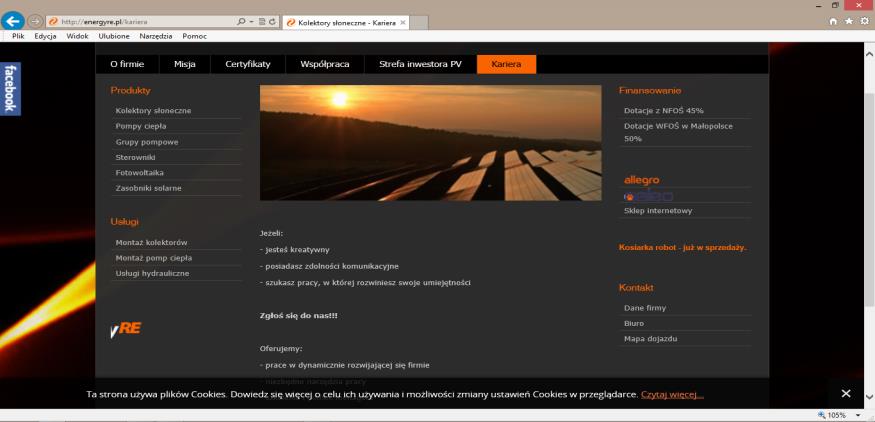Open the address bar dropdown arrow

[x=252, y=22]
